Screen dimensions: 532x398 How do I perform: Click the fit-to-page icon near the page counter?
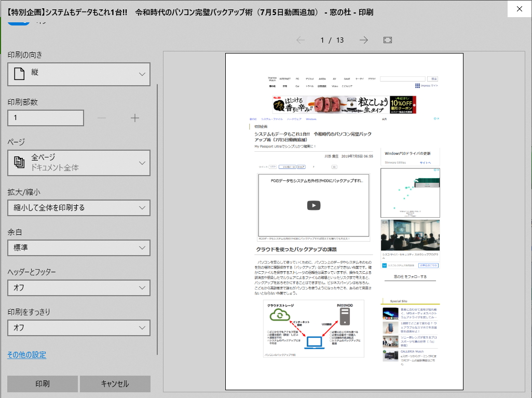click(387, 39)
